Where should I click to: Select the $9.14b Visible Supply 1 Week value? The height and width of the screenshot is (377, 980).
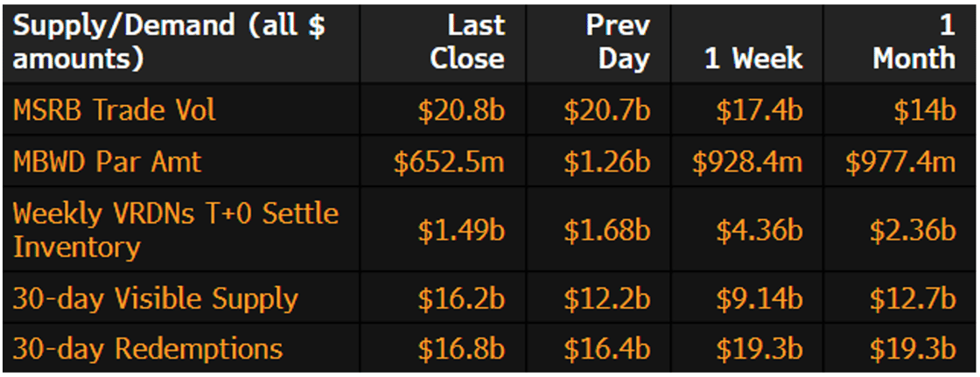(759, 299)
